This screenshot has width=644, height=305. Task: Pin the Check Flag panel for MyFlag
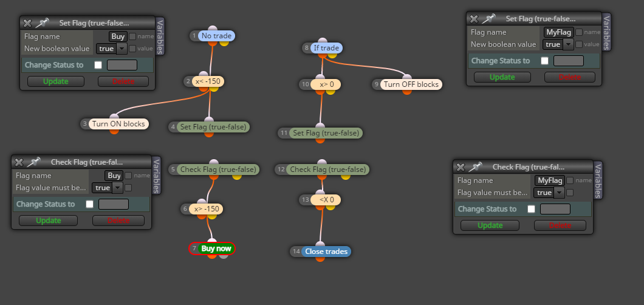point(476,167)
